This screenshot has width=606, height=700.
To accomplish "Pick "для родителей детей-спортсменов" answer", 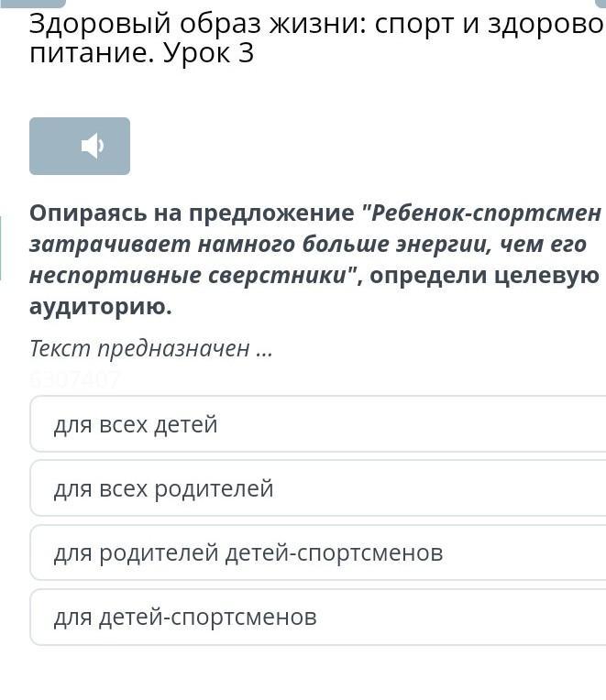I will [x=318, y=552].
